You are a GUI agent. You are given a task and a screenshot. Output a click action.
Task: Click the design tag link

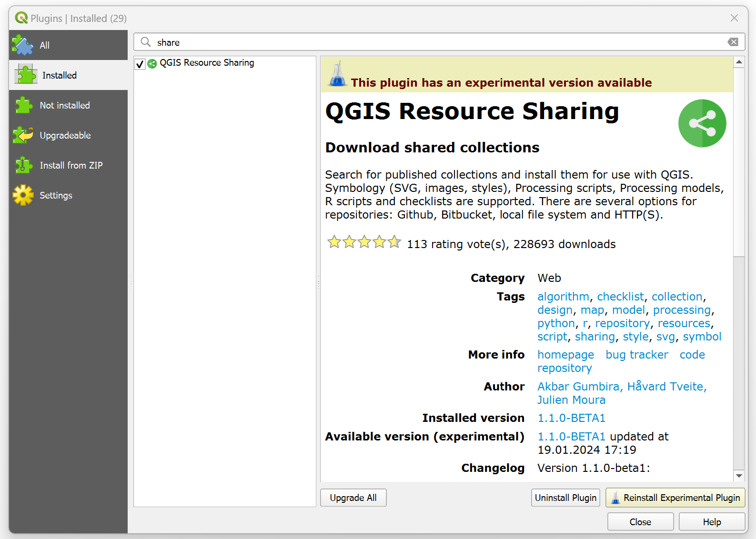click(x=555, y=310)
